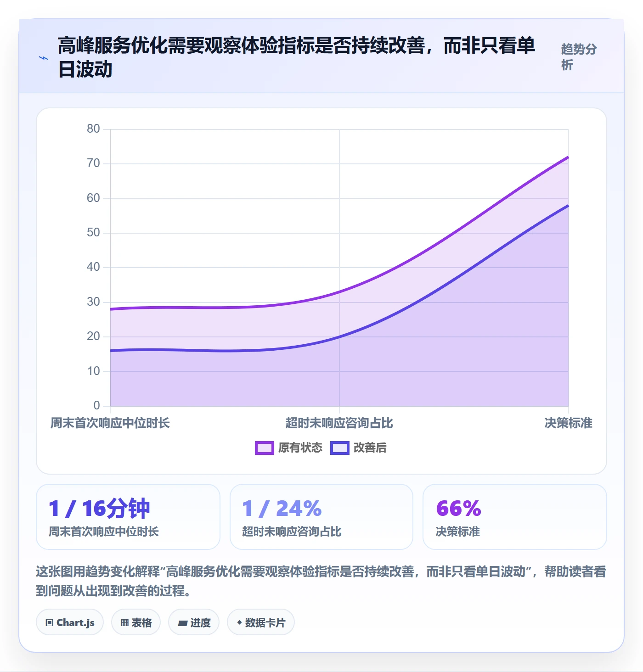Click the description paragraph starting 这张图用趋势变化
The width and height of the screenshot is (643, 672).
pos(321,581)
